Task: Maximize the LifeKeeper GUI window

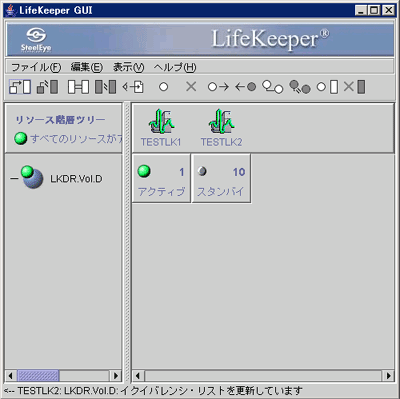Action: click(x=374, y=11)
